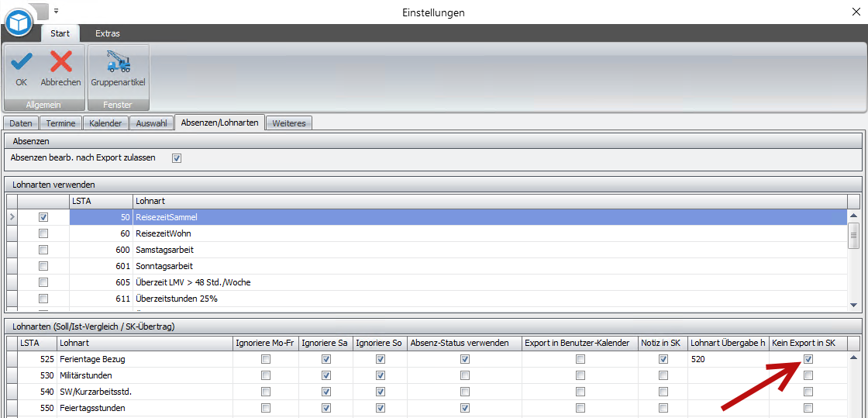Open the quick access toolbar dropdown arrow
This screenshot has width=868, height=418.
tap(57, 12)
